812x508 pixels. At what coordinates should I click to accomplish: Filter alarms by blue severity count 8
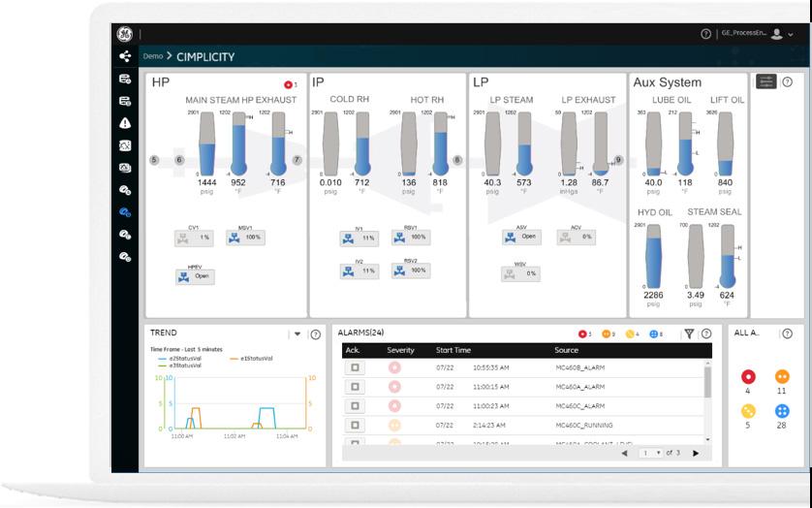point(656,334)
